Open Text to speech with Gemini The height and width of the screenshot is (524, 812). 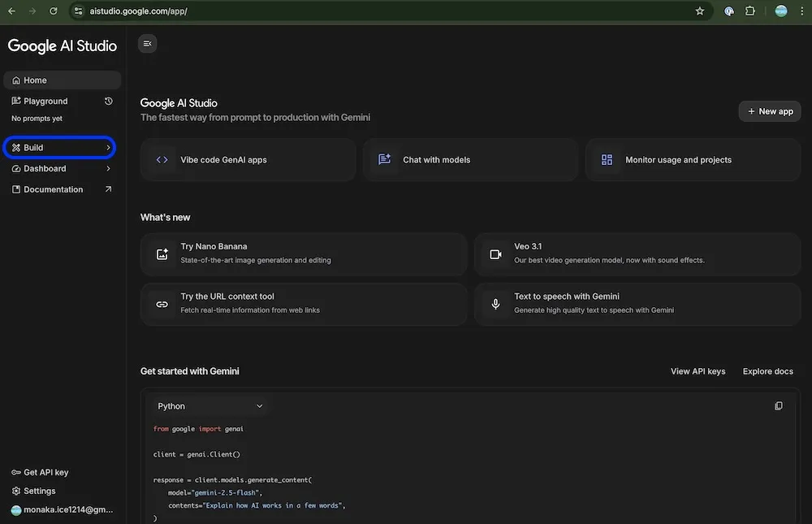pos(637,303)
